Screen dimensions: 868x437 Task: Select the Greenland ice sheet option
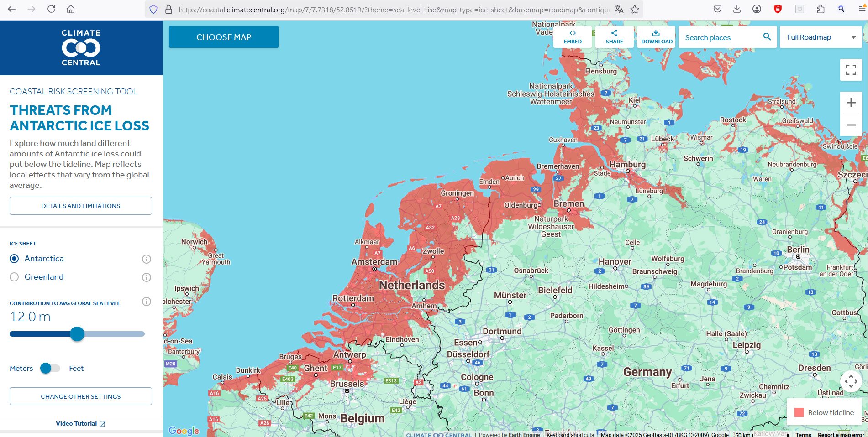click(x=15, y=277)
